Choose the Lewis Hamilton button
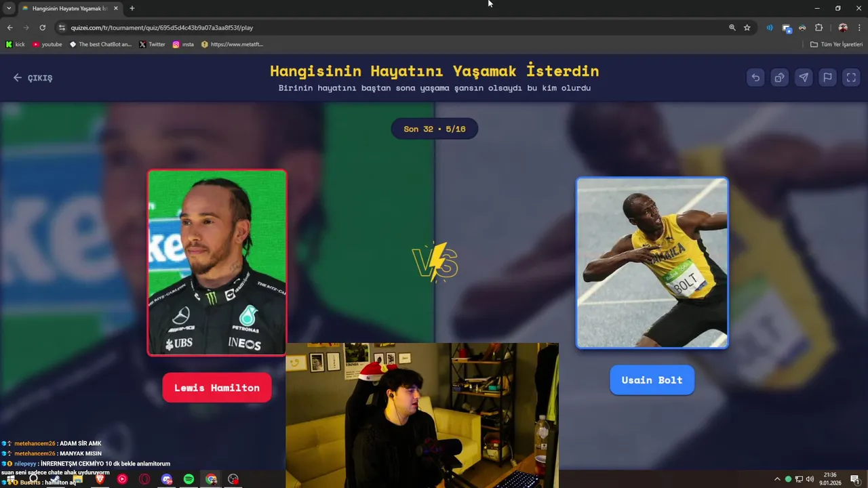This screenshot has height=488, width=868. pyautogui.click(x=217, y=388)
